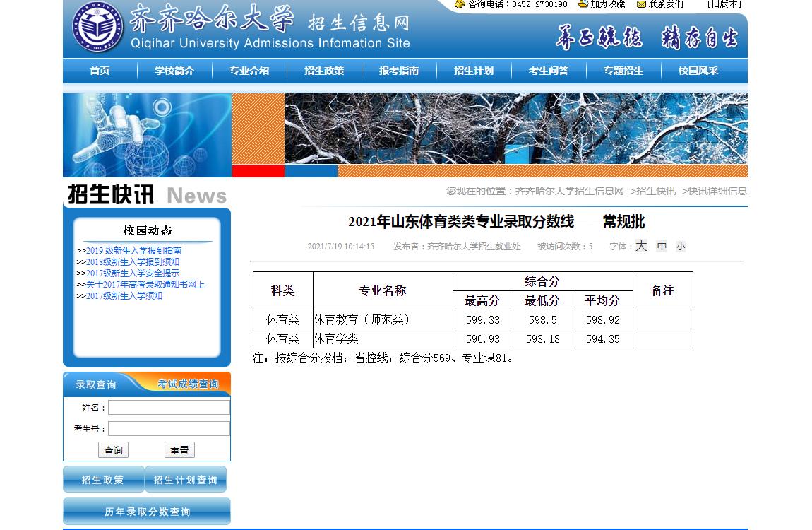Open the 校园风采 menu item
The width and height of the screenshot is (812, 530).
pyautogui.click(x=698, y=71)
